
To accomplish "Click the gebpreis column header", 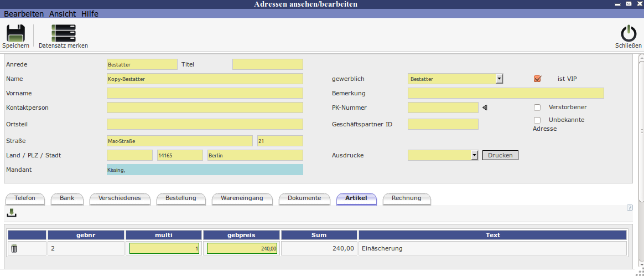I will (x=241, y=235).
